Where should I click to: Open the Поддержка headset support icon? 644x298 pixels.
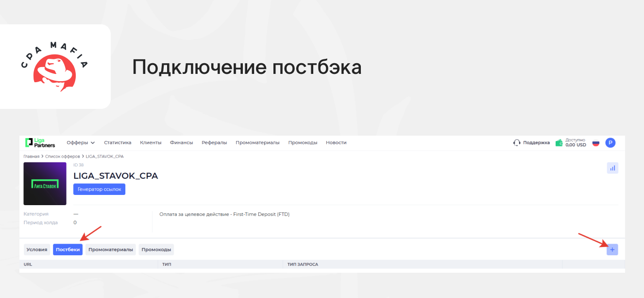point(517,143)
